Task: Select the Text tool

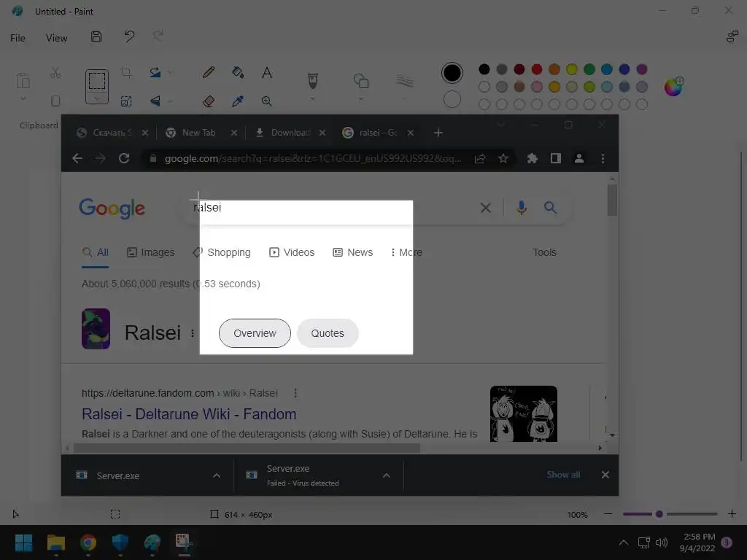Action: tap(267, 72)
